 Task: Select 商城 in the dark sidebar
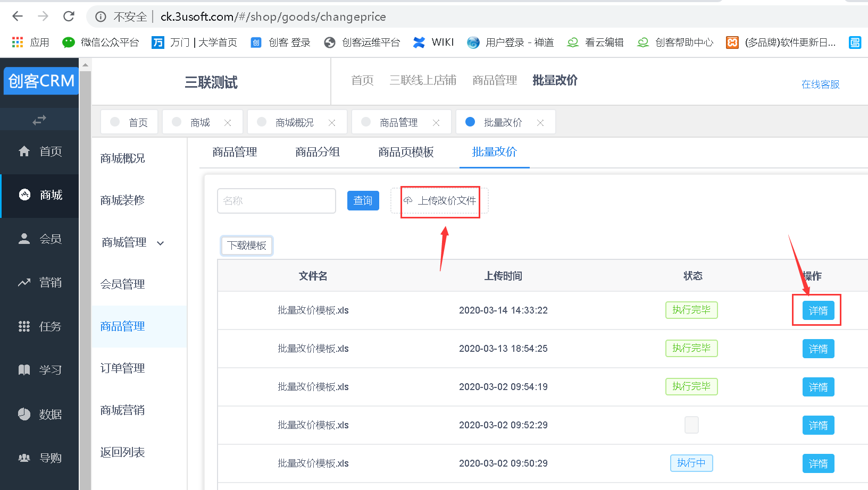[x=39, y=195]
